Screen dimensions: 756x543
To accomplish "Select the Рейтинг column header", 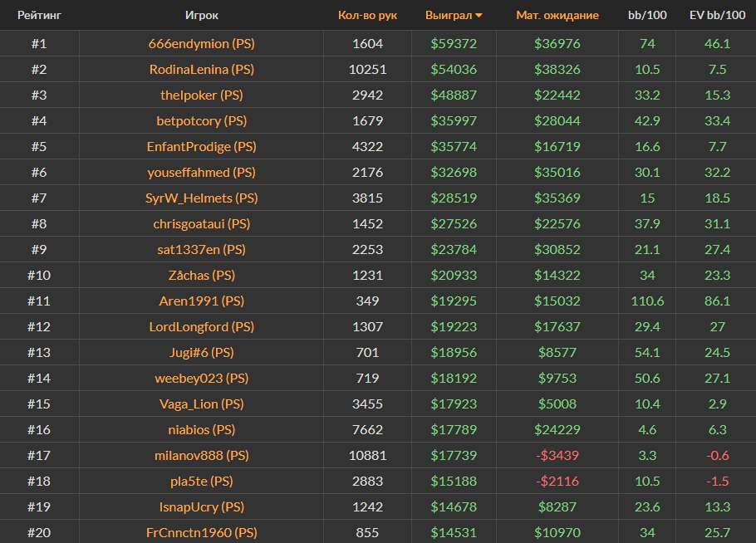I will point(39,16).
